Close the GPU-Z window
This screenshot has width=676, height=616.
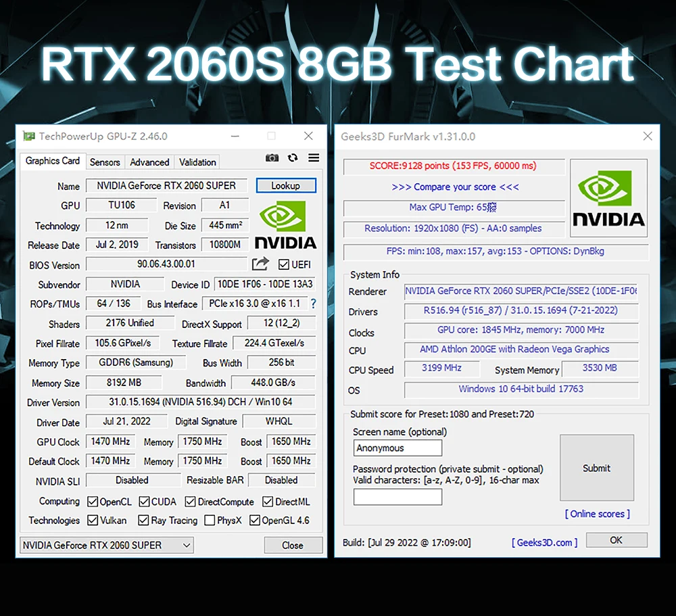point(308,137)
